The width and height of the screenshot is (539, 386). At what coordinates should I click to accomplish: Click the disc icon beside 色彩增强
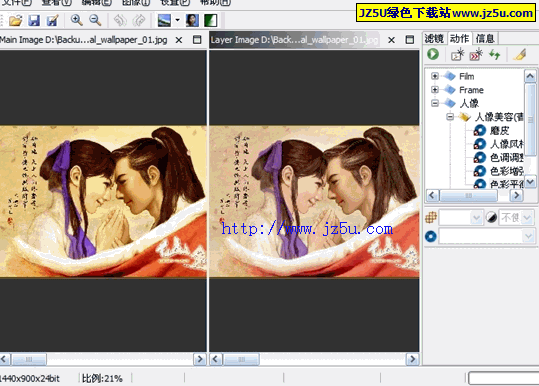(x=480, y=171)
